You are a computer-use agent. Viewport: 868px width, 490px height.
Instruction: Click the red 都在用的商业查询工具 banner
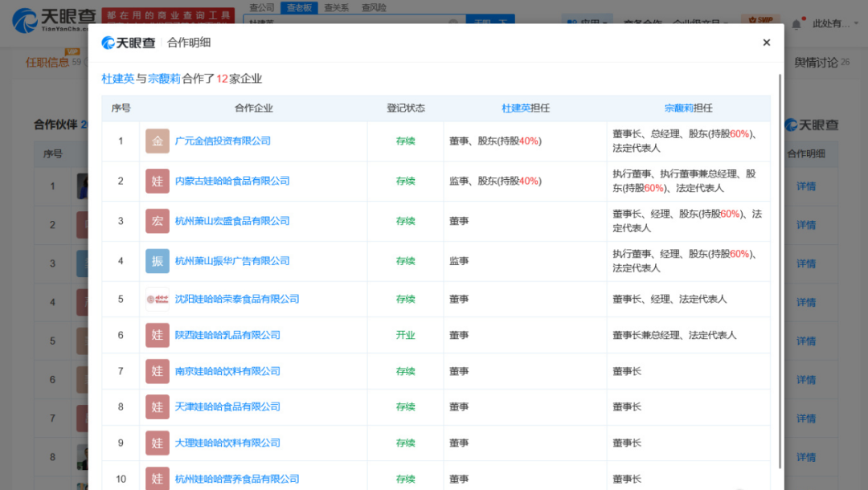point(168,15)
